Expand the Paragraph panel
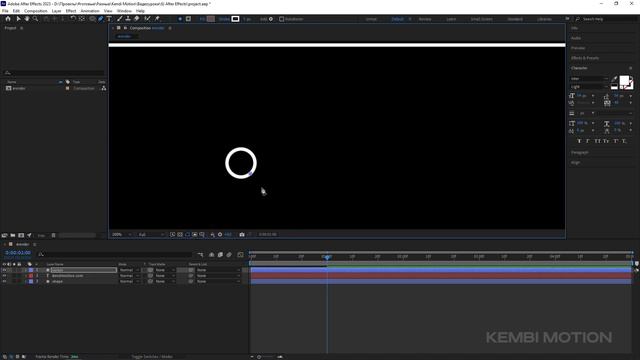This screenshot has width=640, height=360. coord(580,152)
